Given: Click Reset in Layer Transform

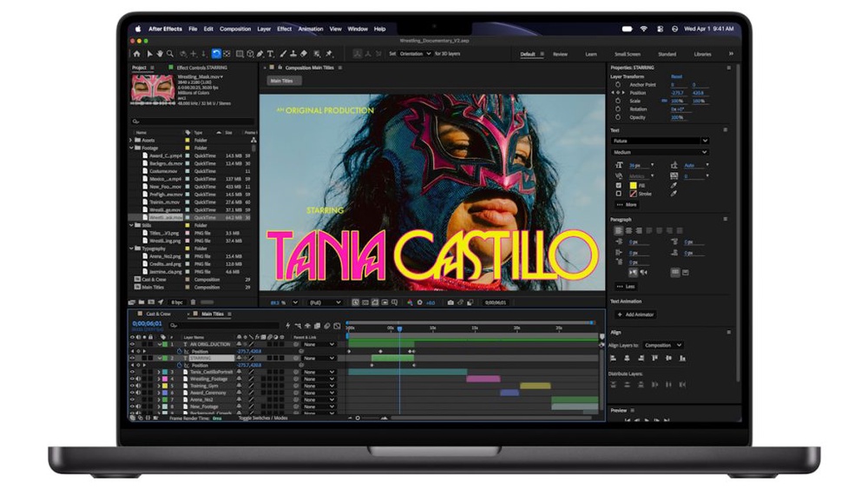Looking at the screenshot, I should tap(676, 77).
